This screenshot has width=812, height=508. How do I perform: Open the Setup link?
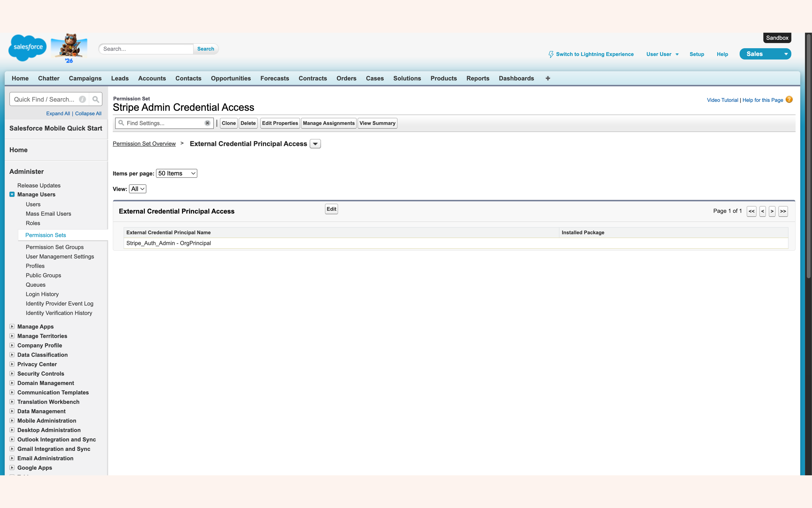click(x=697, y=54)
